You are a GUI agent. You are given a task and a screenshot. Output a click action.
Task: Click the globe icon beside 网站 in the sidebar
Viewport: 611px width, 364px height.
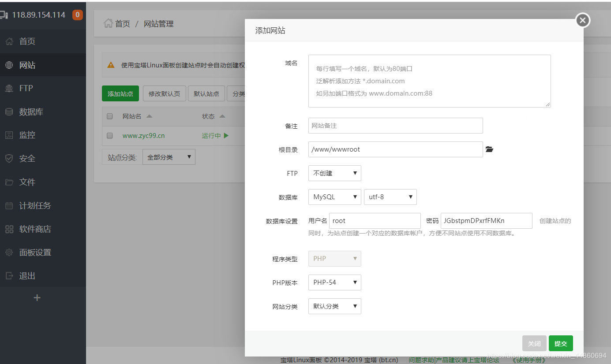[9, 65]
